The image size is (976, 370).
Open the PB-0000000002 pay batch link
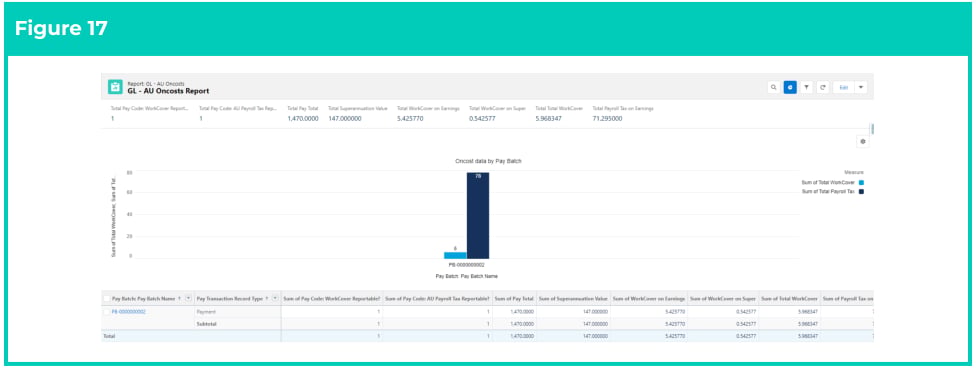(x=129, y=311)
